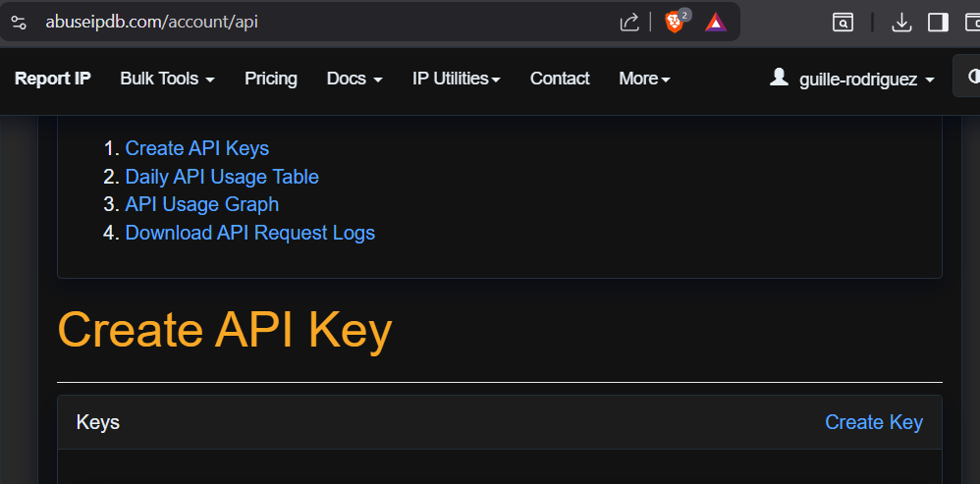Viewport: 980px width, 484px height.
Task: Open the tab search icon
Action: [843, 22]
